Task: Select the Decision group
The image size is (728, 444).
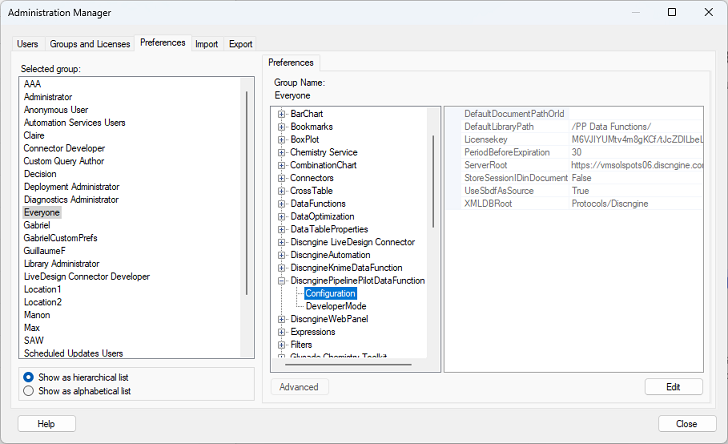Action: (40, 174)
